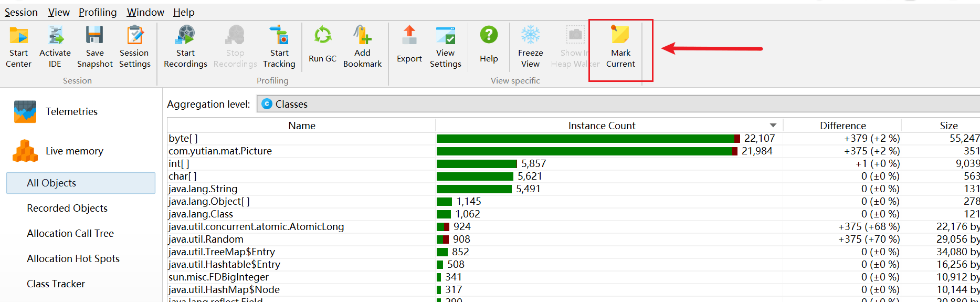Click the Export icon
The width and height of the screenshot is (980, 302).
click(x=409, y=36)
